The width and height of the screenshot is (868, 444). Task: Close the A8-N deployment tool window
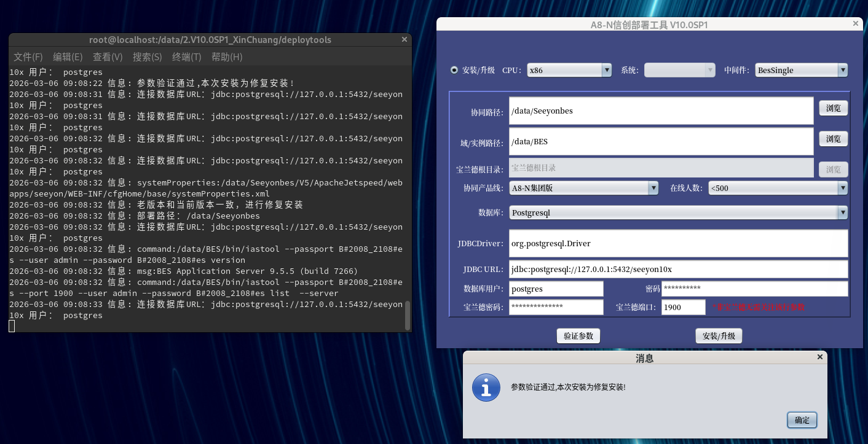[x=856, y=23]
